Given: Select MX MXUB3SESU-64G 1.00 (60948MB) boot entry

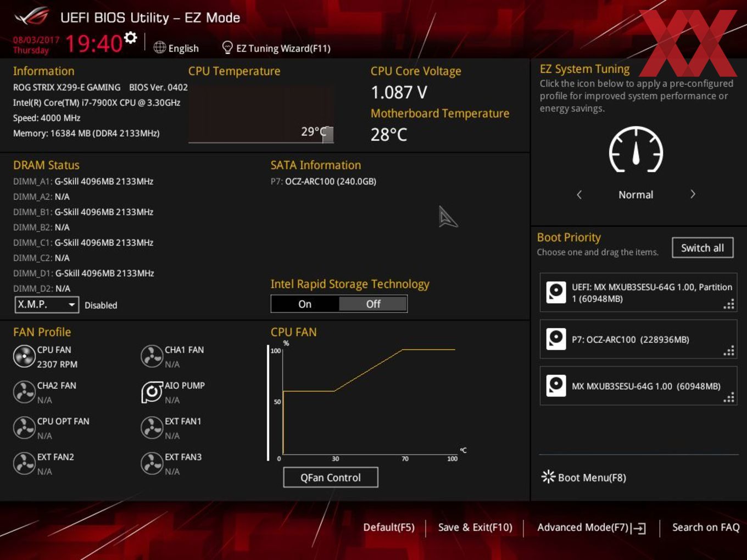Looking at the screenshot, I should click(x=638, y=385).
